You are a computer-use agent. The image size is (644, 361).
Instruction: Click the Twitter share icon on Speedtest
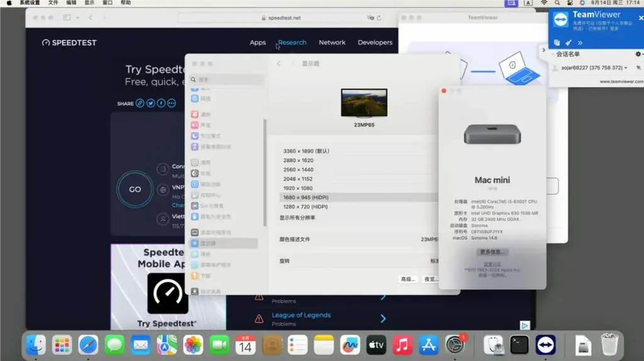[x=151, y=103]
